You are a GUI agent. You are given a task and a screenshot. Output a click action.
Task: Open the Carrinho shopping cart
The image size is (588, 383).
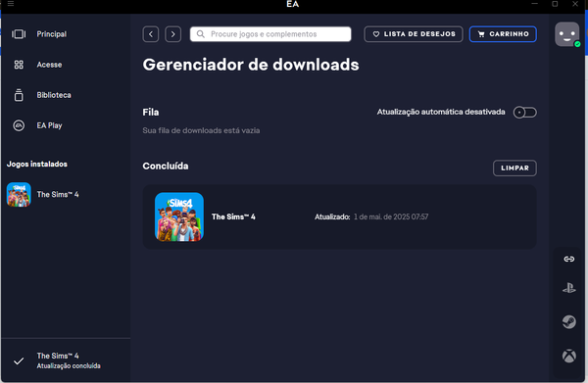[503, 34]
